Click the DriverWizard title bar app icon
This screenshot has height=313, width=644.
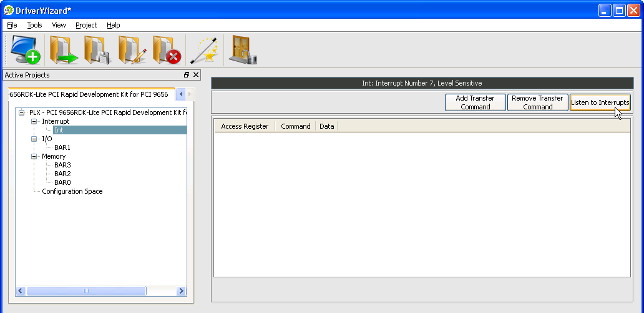point(8,10)
